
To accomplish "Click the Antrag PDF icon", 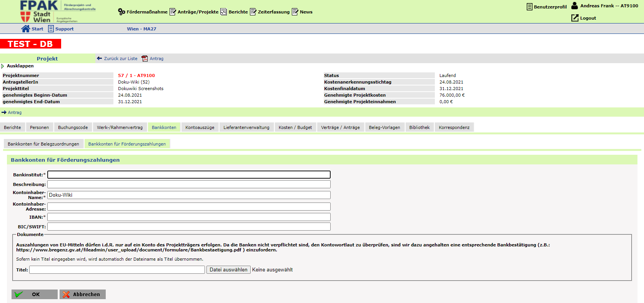I will tap(145, 59).
